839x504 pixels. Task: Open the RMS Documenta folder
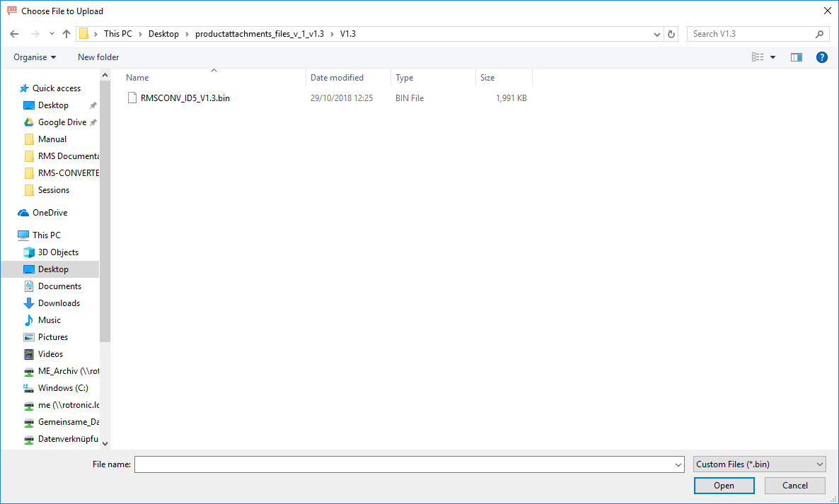[x=62, y=156]
